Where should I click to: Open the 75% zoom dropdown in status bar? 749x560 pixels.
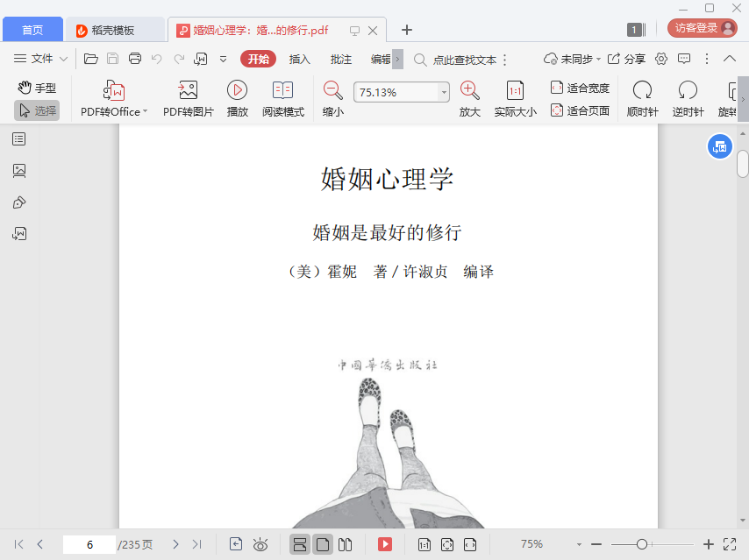pyautogui.click(x=579, y=545)
